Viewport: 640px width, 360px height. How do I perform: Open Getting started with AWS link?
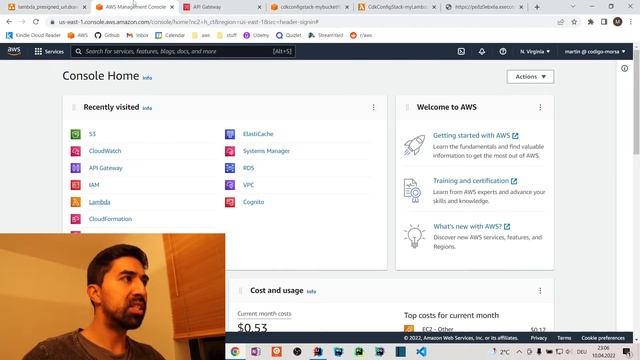click(x=476, y=136)
